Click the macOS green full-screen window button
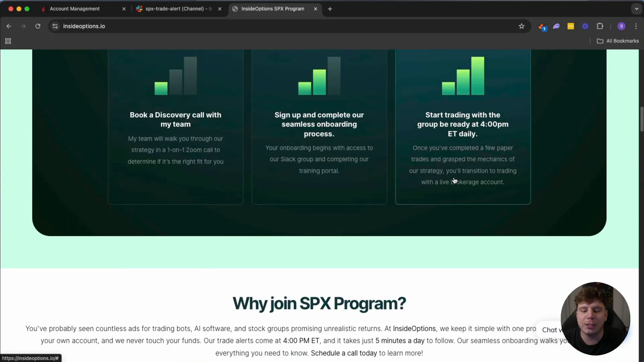The height and width of the screenshot is (362, 644). [27, 9]
